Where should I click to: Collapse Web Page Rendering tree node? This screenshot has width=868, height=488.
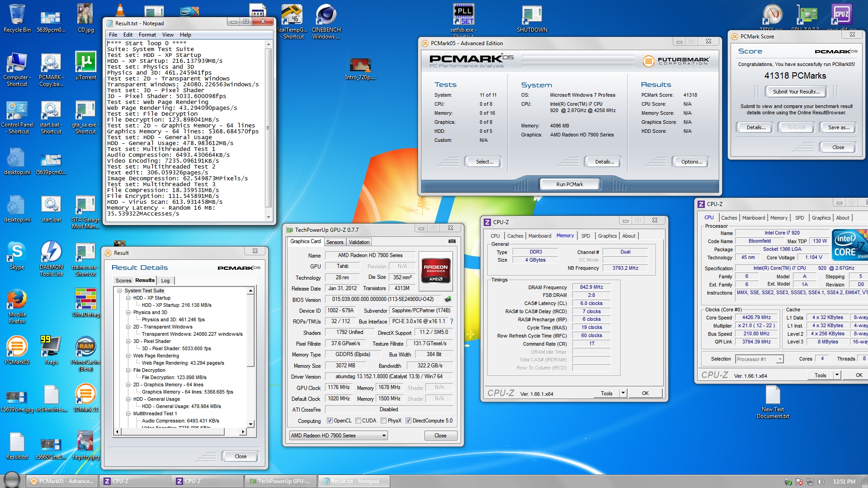pos(128,356)
